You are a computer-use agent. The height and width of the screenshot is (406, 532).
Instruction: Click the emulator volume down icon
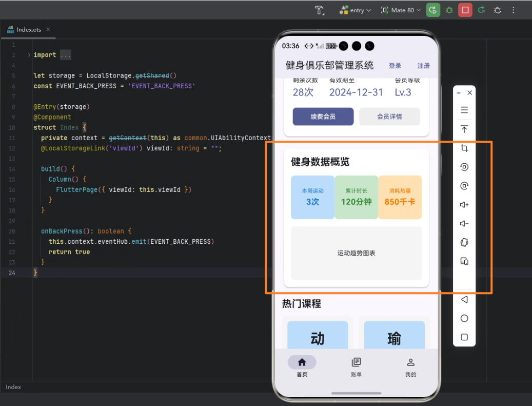coord(464,223)
